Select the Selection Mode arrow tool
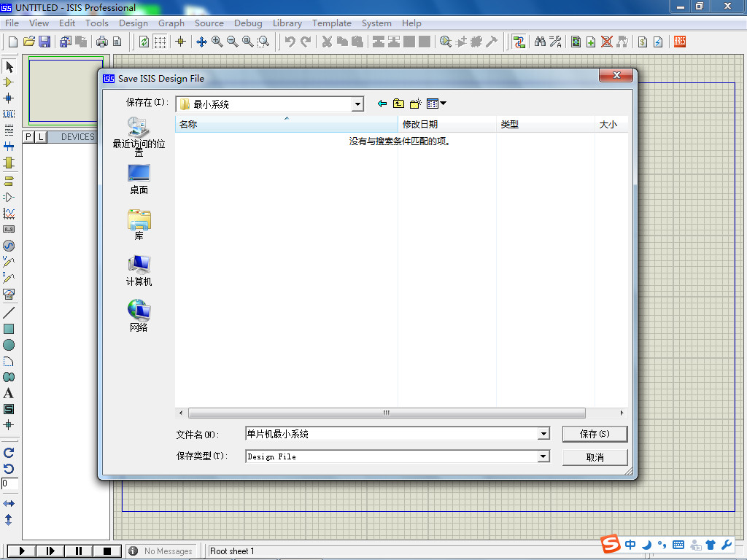Image resolution: width=747 pixels, height=560 pixels. click(9, 66)
